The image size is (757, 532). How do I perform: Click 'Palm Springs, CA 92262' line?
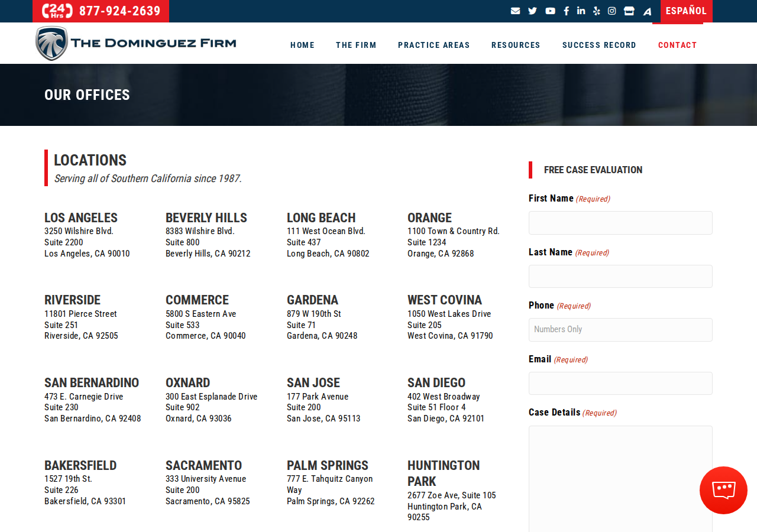[331, 501]
